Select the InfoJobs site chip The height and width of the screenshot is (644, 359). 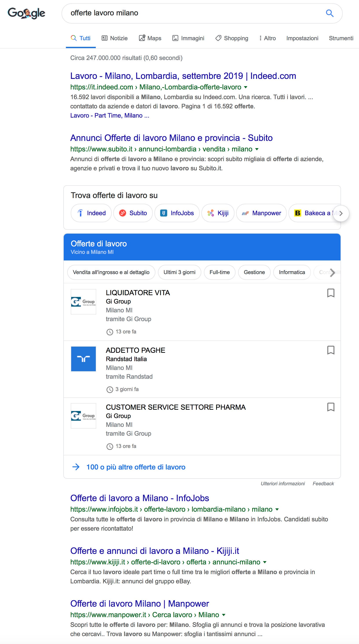click(x=177, y=213)
